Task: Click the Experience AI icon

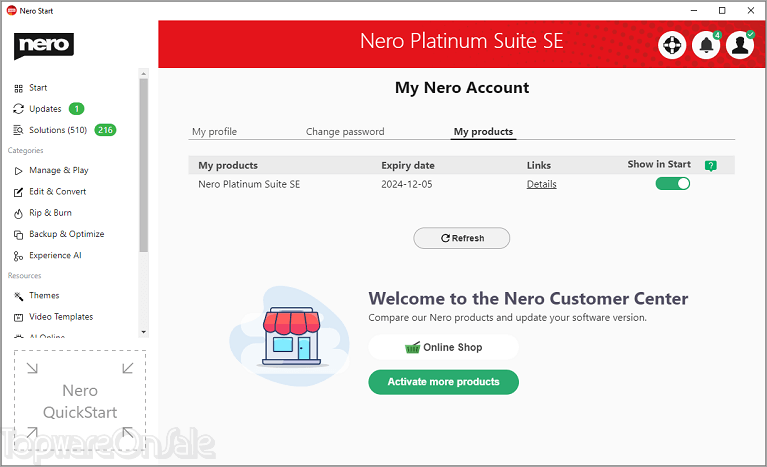Action: [x=19, y=256]
